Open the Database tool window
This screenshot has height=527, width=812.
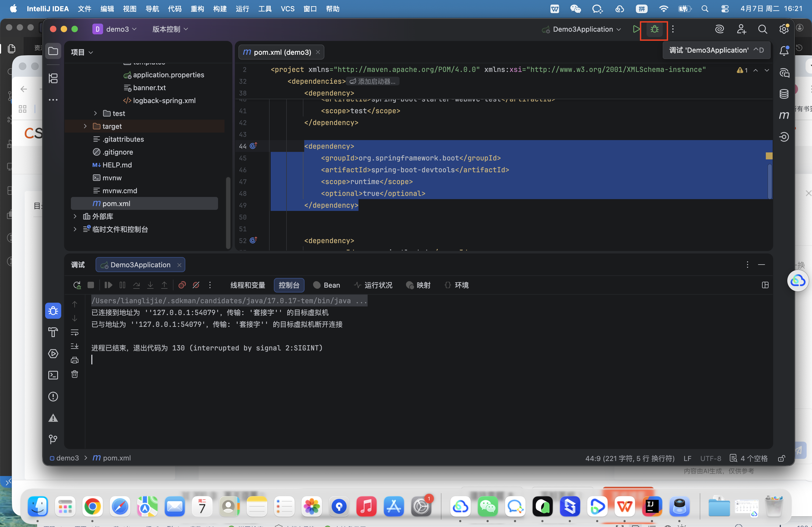[x=784, y=94]
